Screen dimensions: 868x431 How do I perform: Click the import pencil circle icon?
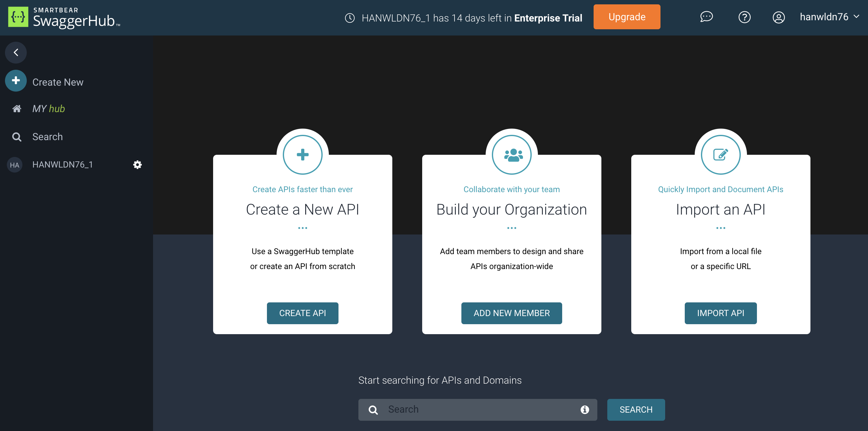(x=720, y=155)
